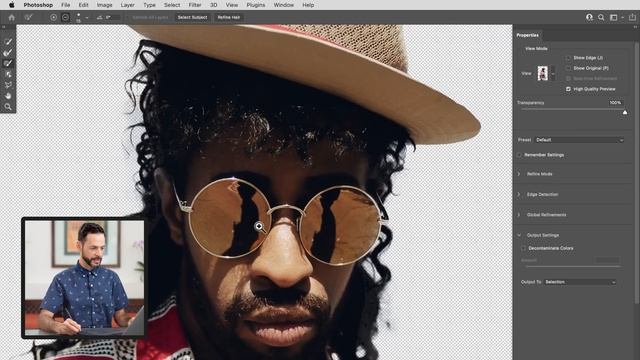Open the Plugins menu
640x360 pixels.
click(256, 5)
